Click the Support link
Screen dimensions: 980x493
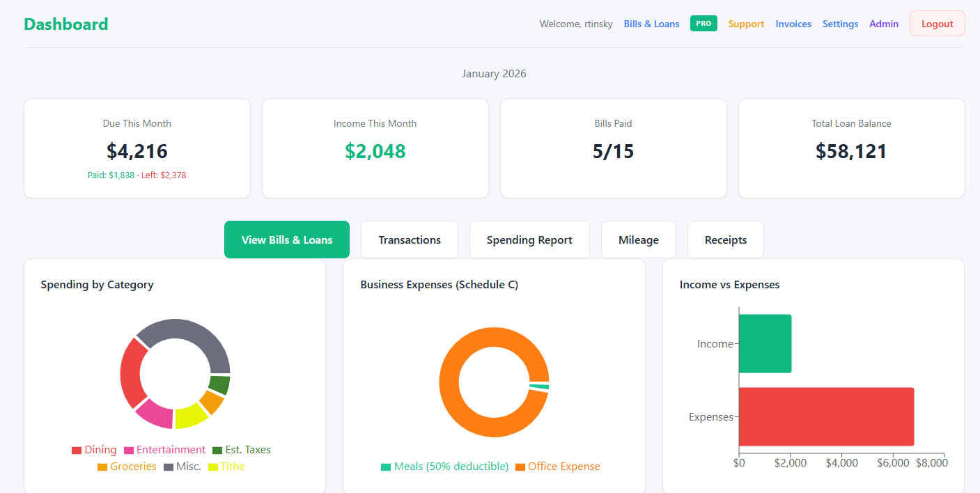(746, 23)
